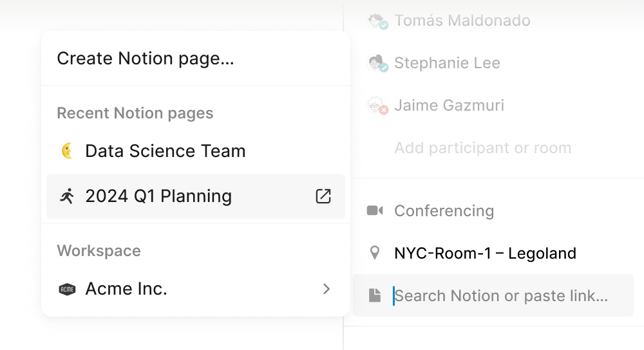
Task: Select the 2024 Q1 Planning page entry
Action: [158, 196]
